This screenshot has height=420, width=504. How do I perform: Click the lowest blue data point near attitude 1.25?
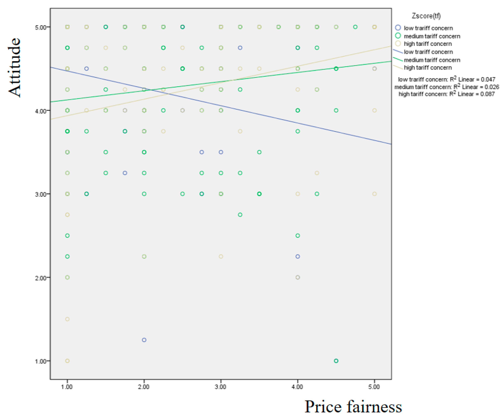point(144,340)
